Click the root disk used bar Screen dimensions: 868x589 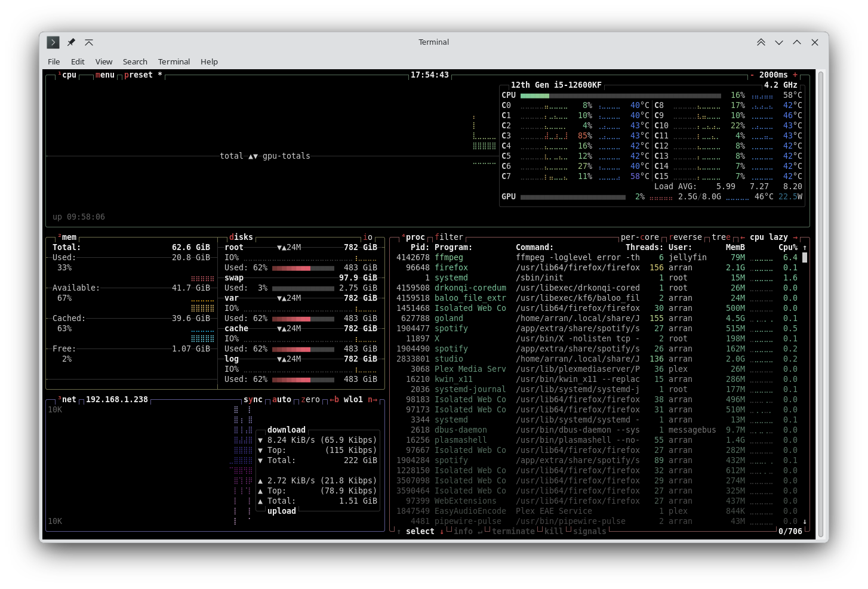pyautogui.click(x=303, y=269)
